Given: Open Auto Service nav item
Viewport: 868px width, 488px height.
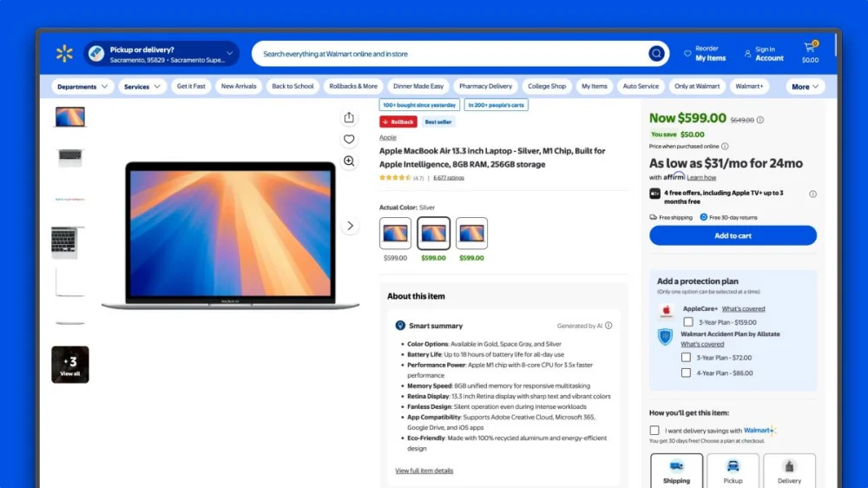Looking at the screenshot, I should click(641, 87).
